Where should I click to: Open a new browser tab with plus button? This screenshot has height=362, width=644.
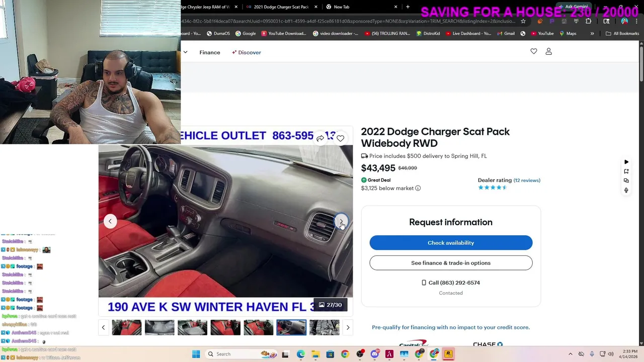(408, 7)
